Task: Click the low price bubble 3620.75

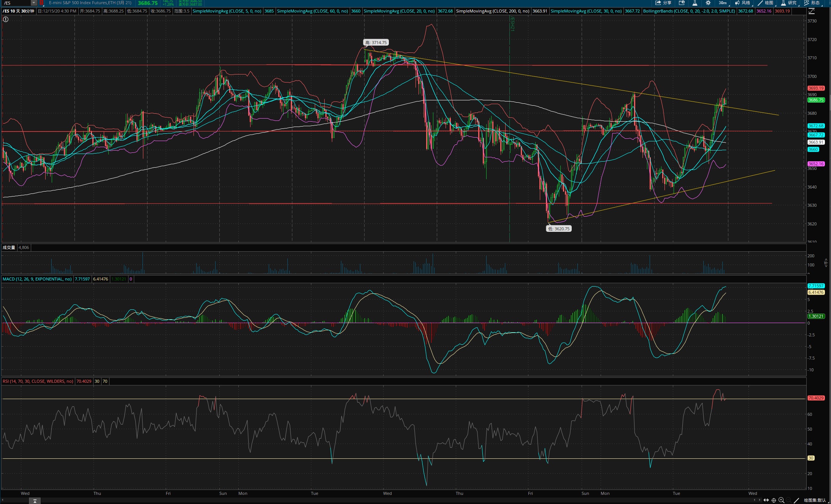Action: click(x=559, y=229)
